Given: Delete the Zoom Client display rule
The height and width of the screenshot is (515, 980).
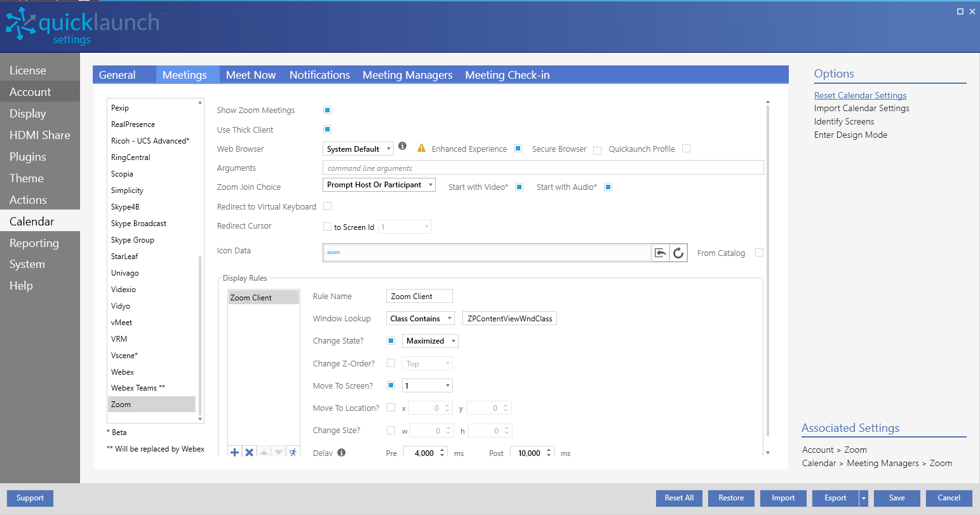Looking at the screenshot, I should tap(249, 452).
